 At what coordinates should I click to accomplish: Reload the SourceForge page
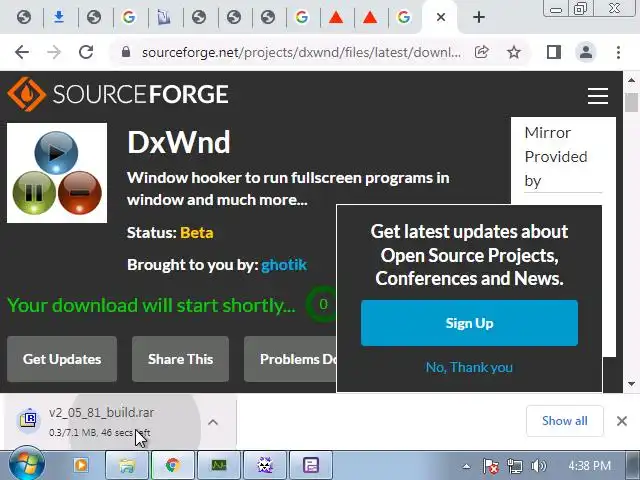[x=86, y=52]
